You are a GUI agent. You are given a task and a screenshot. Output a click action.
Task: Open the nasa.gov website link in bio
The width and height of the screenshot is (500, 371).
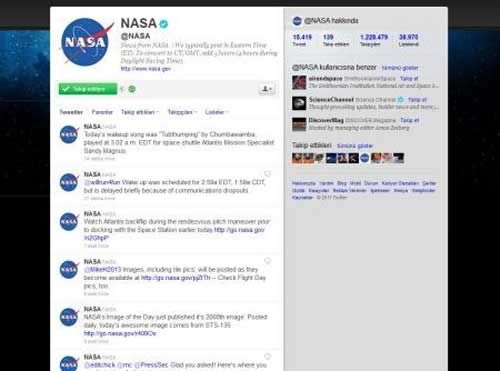(x=146, y=69)
